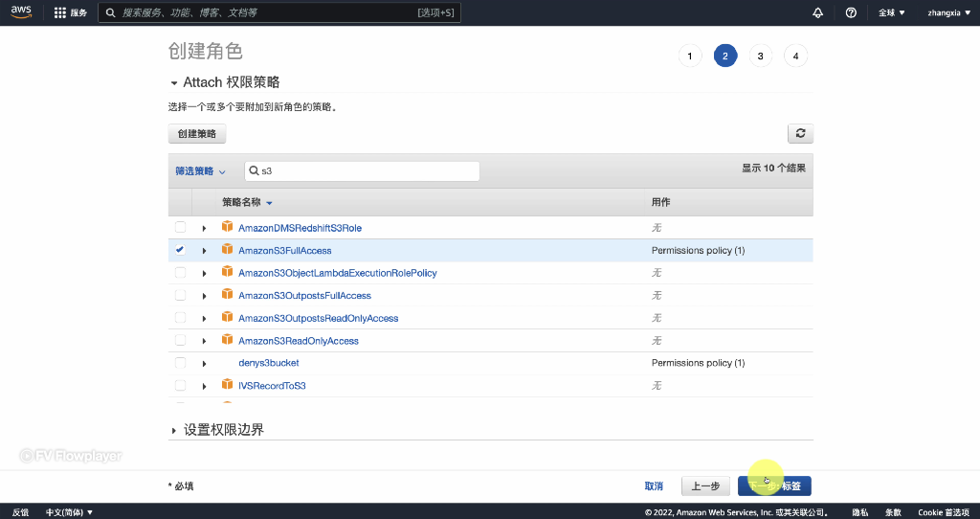
Task: Click the policy icon of AmazonS3OutpostsFullAccess
Action: [x=228, y=295]
